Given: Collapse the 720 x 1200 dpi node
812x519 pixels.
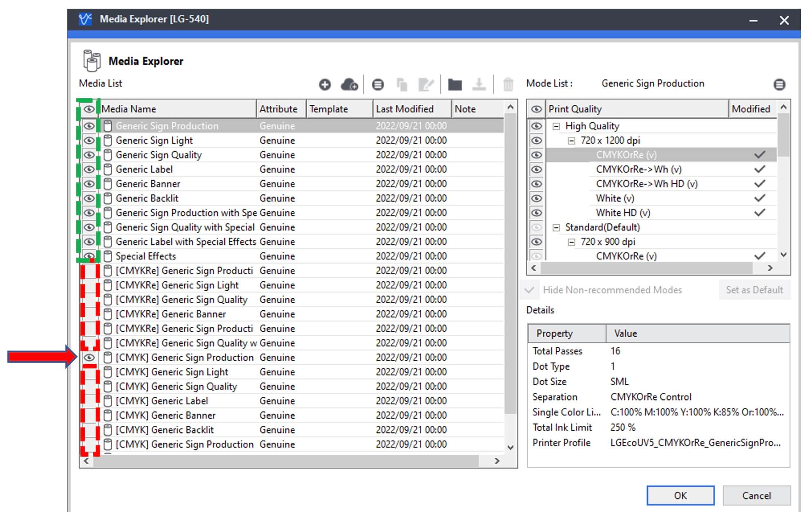Looking at the screenshot, I should coord(571,141).
